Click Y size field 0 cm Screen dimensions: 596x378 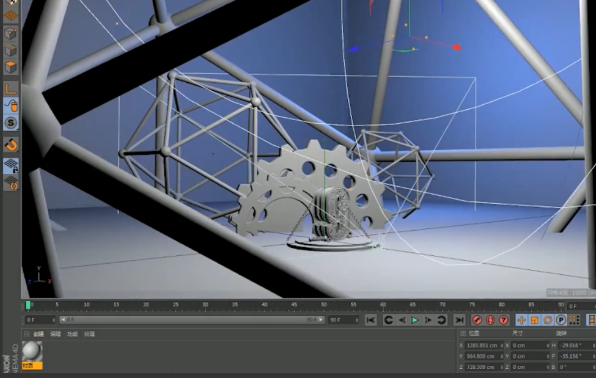[530, 356]
